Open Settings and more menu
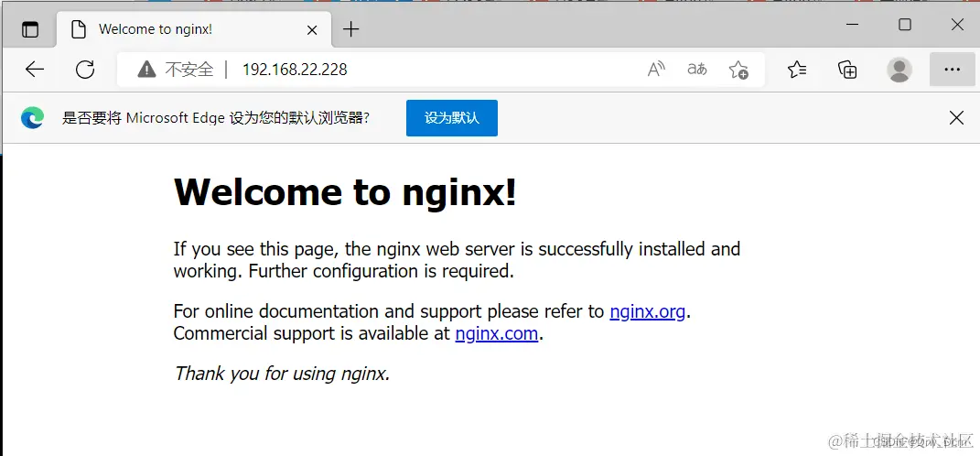This screenshot has height=456, width=980. [x=952, y=70]
